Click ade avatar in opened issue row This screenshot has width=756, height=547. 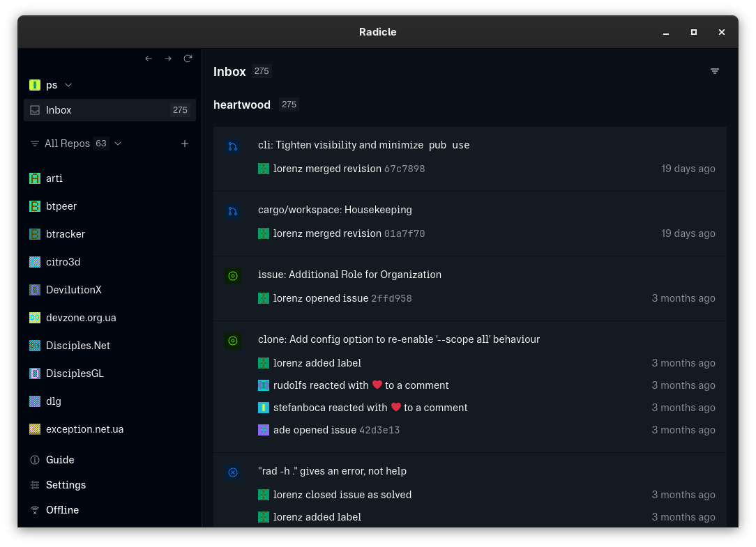tap(264, 430)
